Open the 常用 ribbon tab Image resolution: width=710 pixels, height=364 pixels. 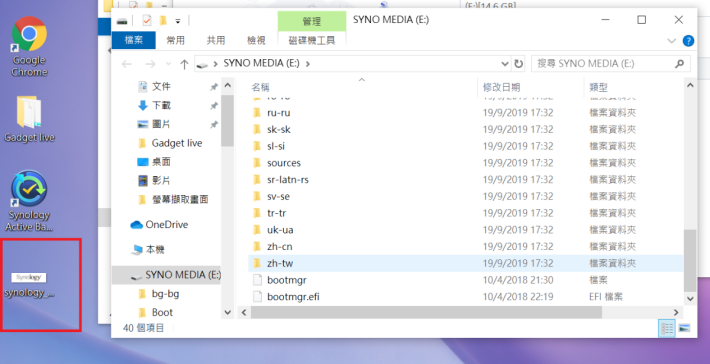(x=175, y=40)
